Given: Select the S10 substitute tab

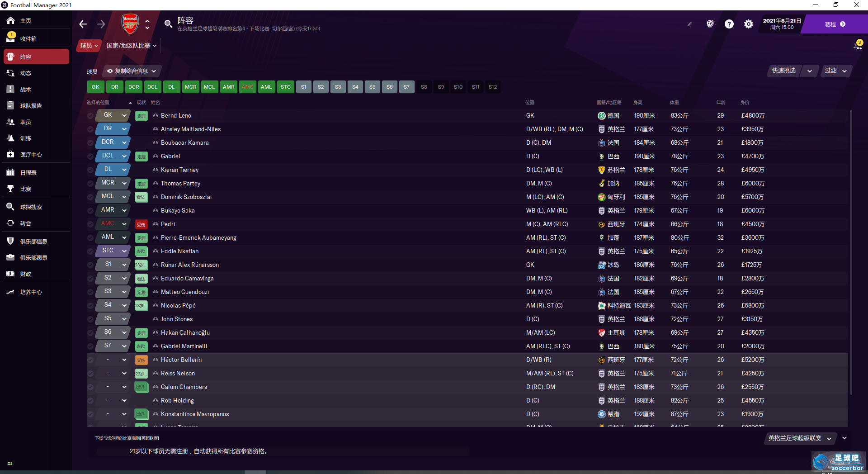Looking at the screenshot, I should coord(458,87).
